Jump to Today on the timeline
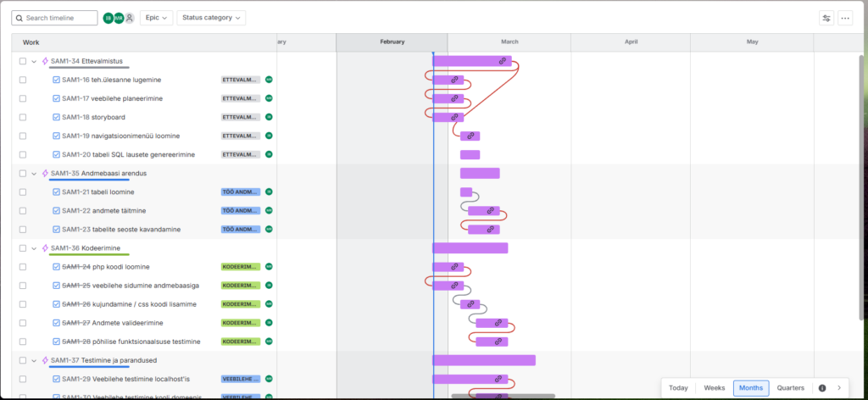 click(x=678, y=388)
